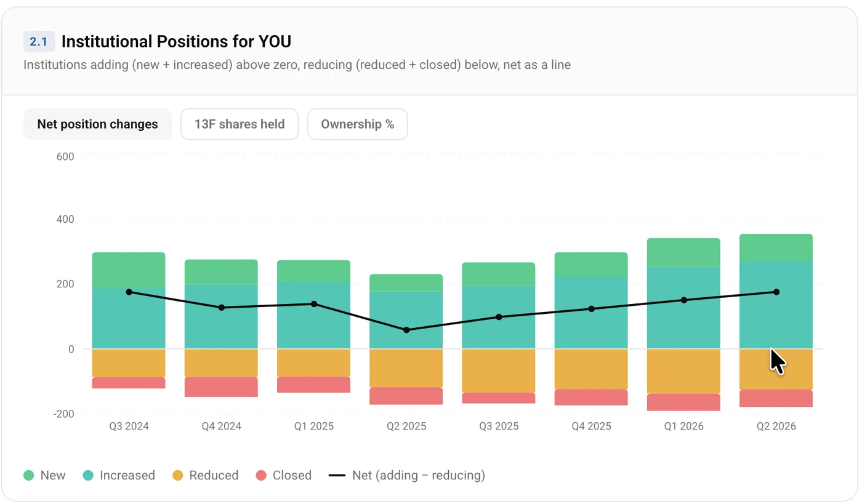Screen dimensions: 862x504
Task: Select the Q4 2025 New bar segment
Action: (590, 265)
